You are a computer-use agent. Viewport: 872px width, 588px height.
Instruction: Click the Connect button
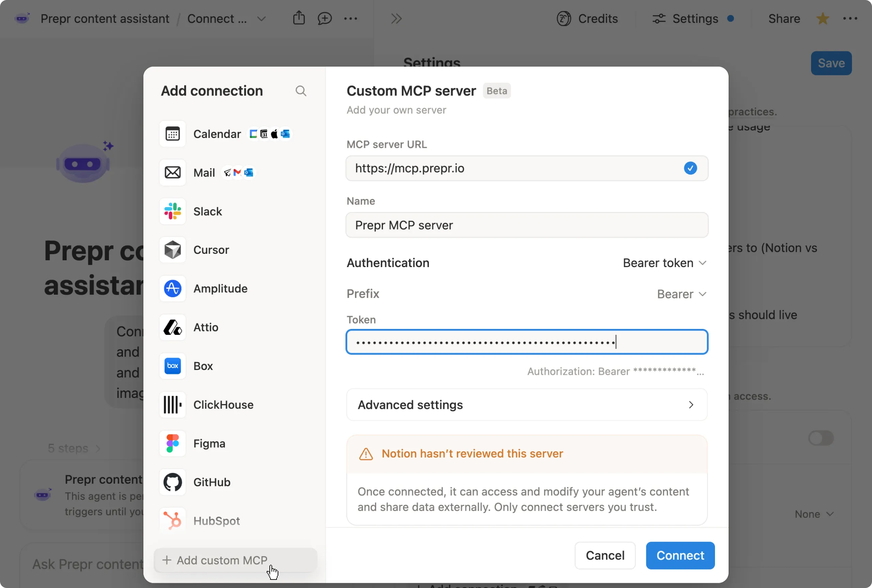[680, 555]
